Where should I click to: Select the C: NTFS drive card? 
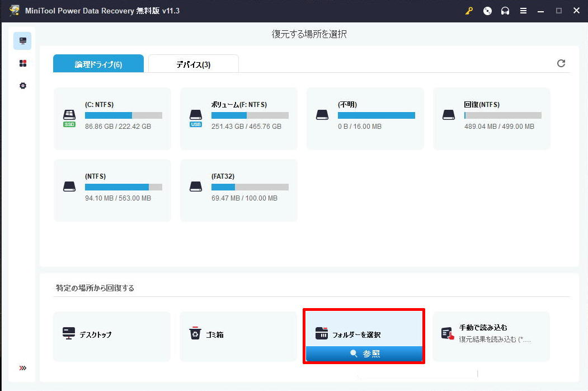coord(112,118)
